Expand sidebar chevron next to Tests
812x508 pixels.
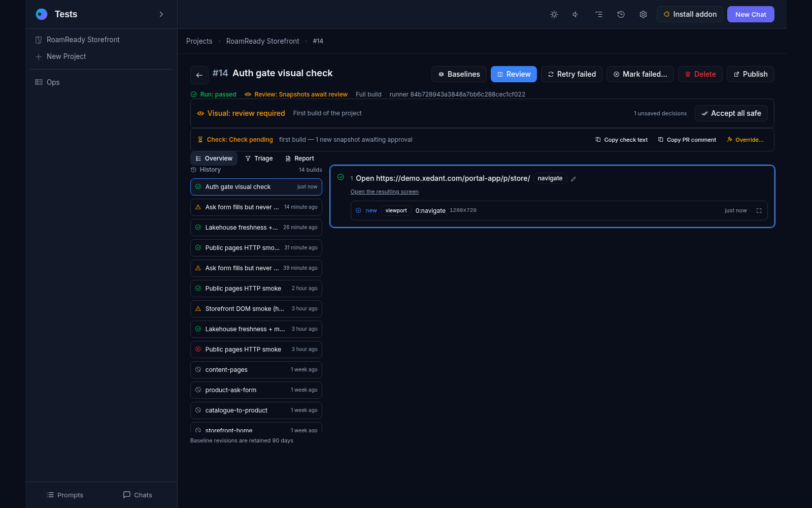pyautogui.click(x=161, y=14)
